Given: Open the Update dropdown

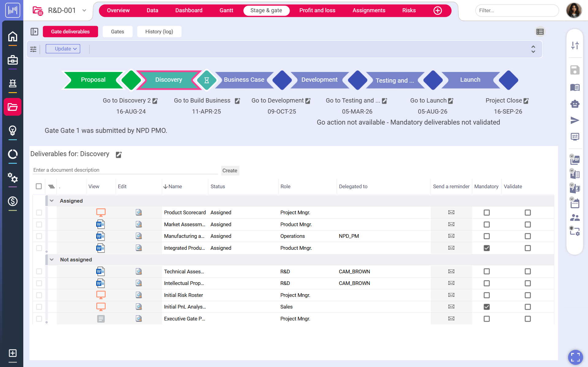Looking at the screenshot, I should coord(63,49).
